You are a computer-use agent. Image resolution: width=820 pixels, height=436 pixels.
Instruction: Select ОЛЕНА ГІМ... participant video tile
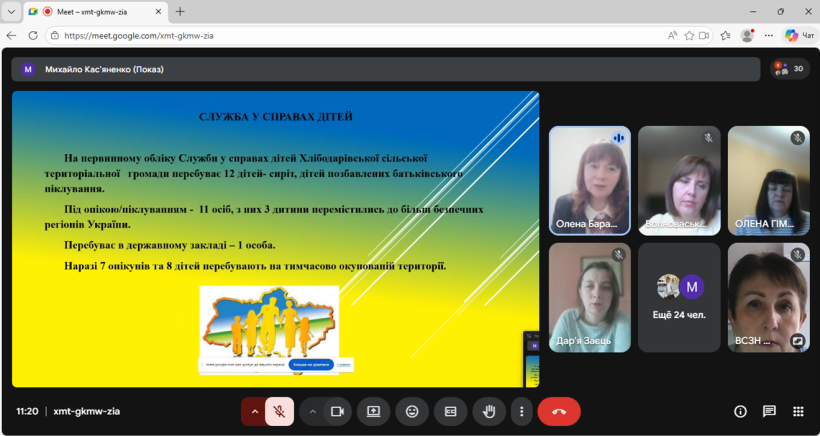click(769, 181)
